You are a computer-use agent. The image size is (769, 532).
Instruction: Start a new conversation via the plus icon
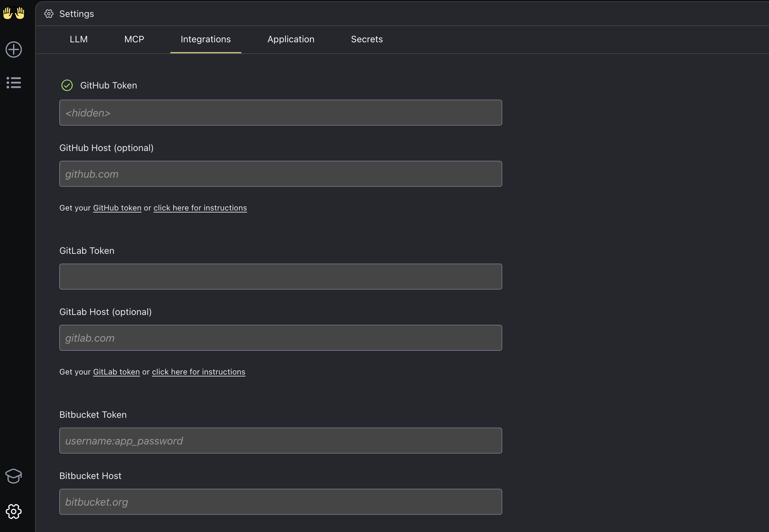[13, 49]
